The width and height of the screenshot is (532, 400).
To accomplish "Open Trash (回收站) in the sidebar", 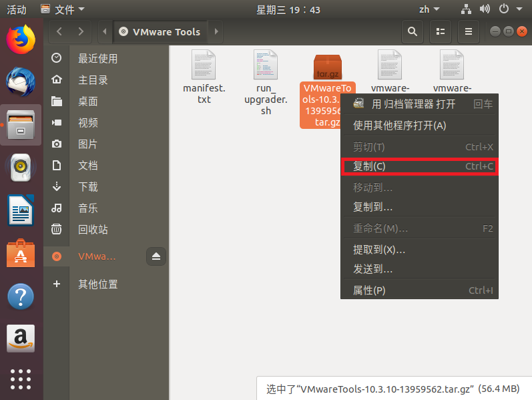I will 93,230.
